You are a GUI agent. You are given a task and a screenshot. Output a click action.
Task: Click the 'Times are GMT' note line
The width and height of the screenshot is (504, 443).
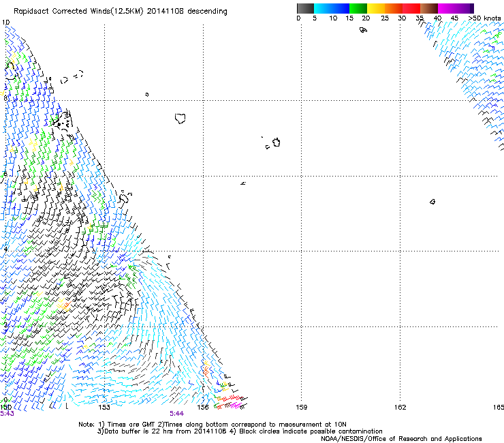[212, 425]
